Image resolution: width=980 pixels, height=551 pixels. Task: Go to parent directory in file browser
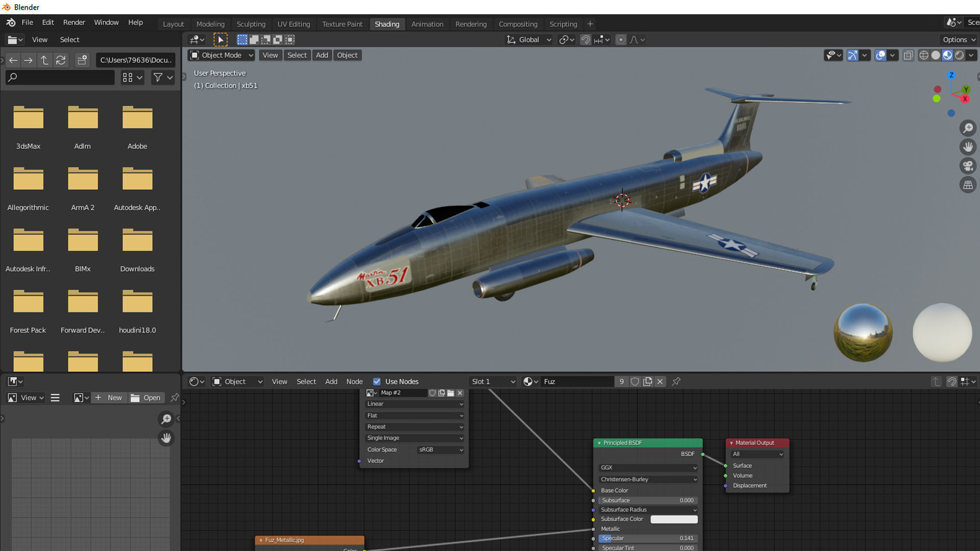coord(44,60)
